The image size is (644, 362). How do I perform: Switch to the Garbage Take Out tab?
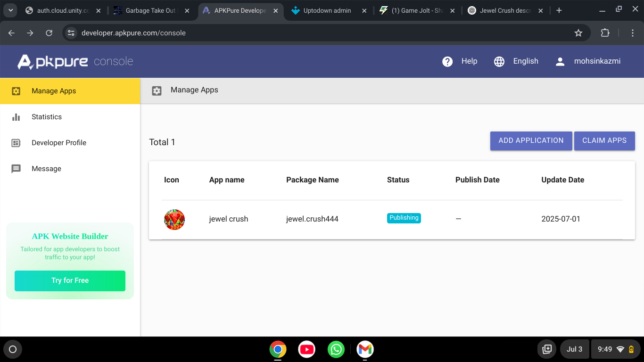[151, 10]
